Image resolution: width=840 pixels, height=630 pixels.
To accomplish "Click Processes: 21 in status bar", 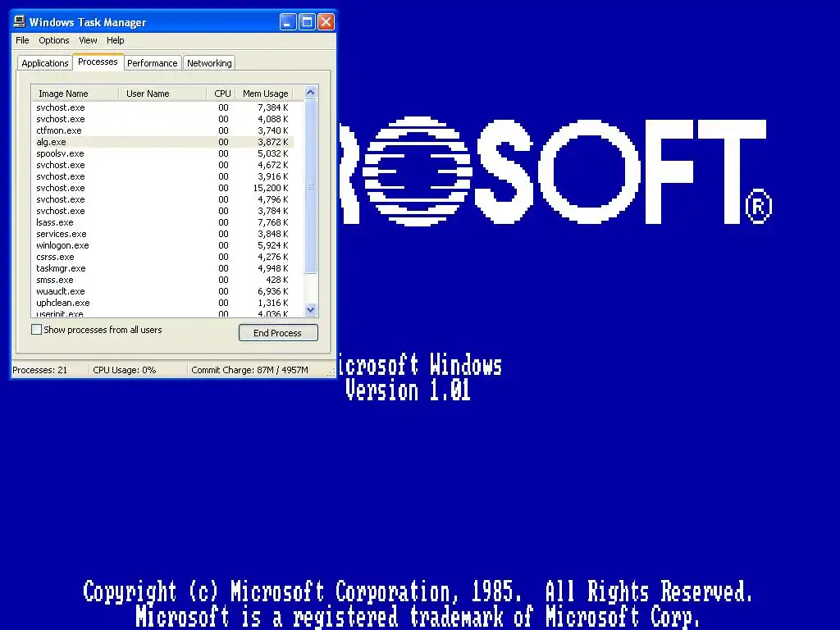I will tap(40, 370).
